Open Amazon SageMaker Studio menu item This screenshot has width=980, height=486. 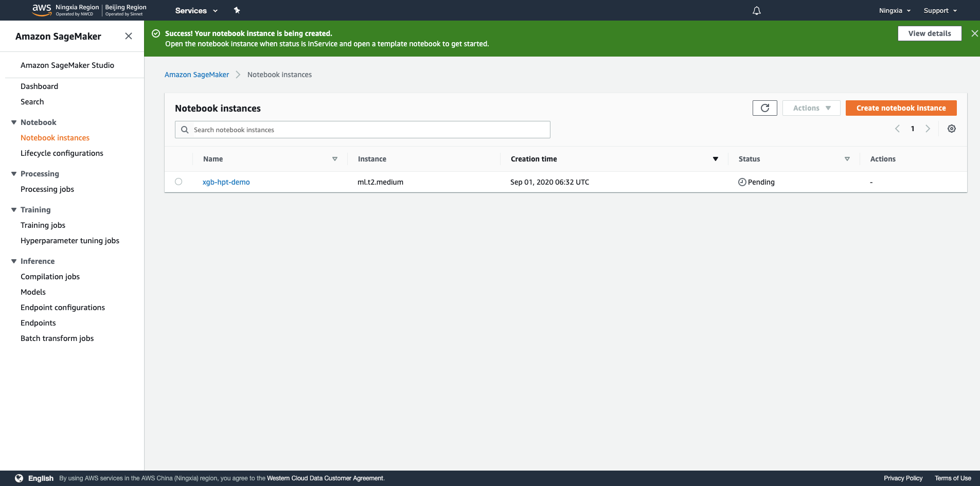coord(67,65)
